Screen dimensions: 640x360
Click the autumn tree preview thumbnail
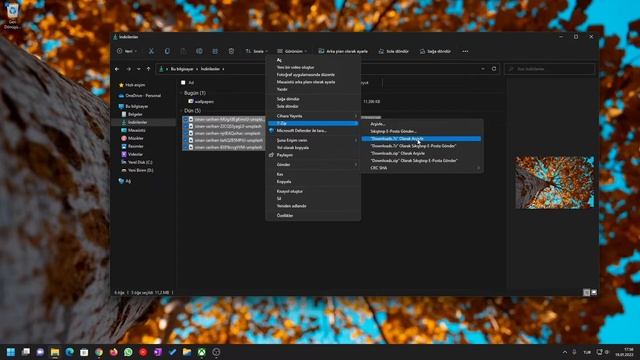(554, 182)
